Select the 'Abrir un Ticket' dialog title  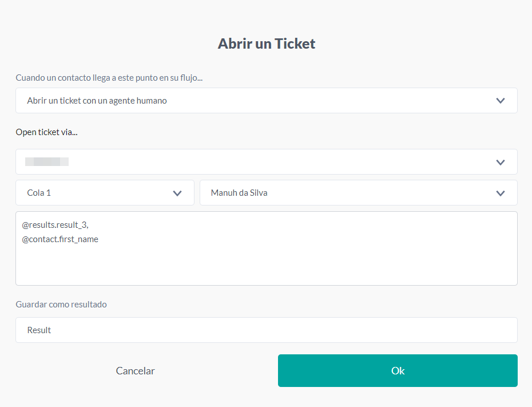pos(267,43)
